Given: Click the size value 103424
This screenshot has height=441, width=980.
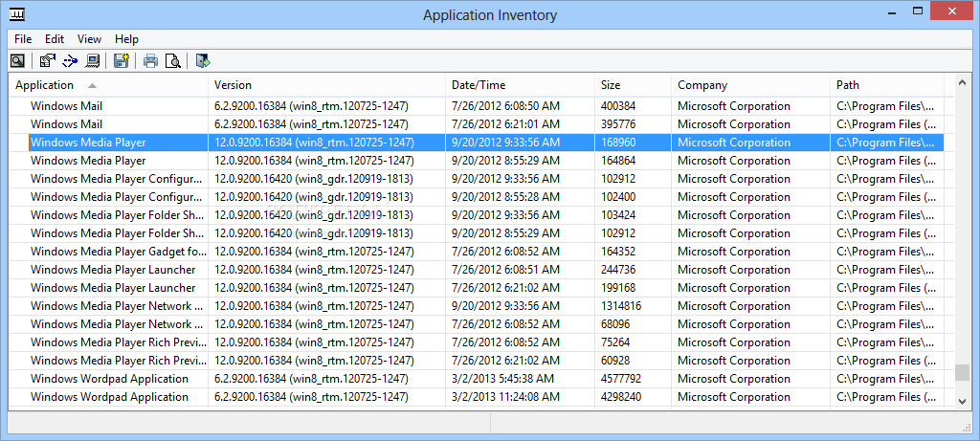Looking at the screenshot, I should point(618,215).
